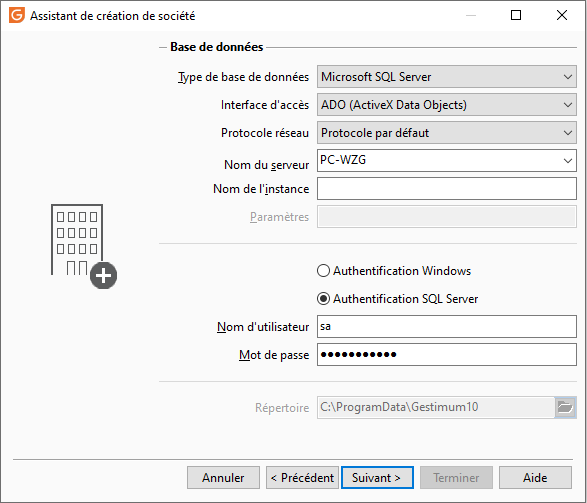Click the Annuler button
The height and width of the screenshot is (503, 587).
click(223, 478)
